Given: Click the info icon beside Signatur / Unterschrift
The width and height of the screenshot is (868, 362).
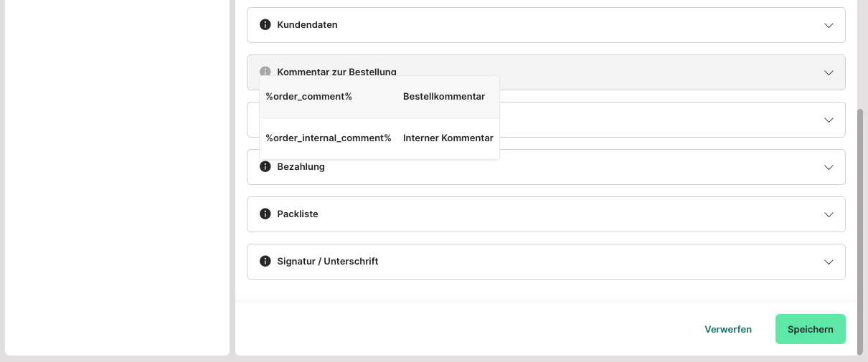Looking at the screenshot, I should pos(265,262).
